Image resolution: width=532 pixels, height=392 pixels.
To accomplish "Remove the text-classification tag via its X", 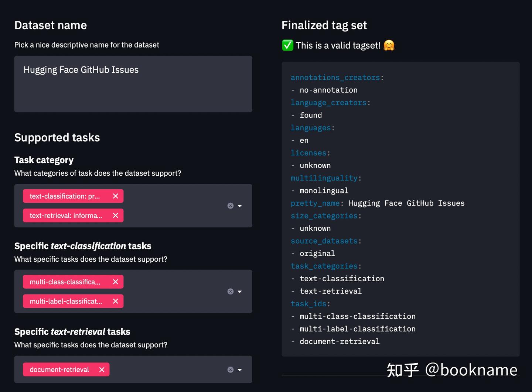I will [x=115, y=196].
